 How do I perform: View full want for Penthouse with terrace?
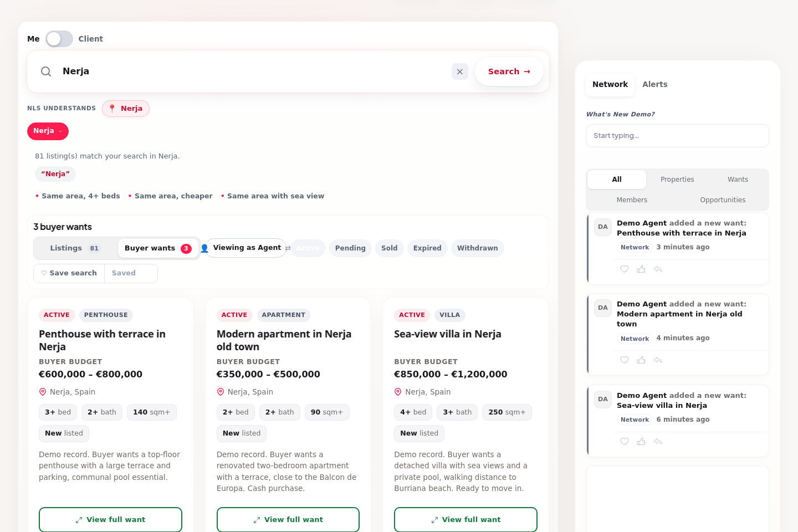[110, 520]
